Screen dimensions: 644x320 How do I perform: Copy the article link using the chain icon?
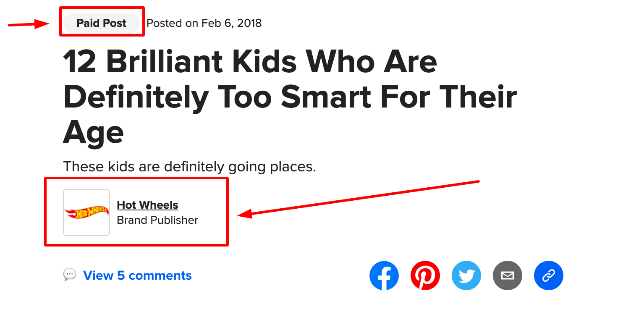click(549, 275)
